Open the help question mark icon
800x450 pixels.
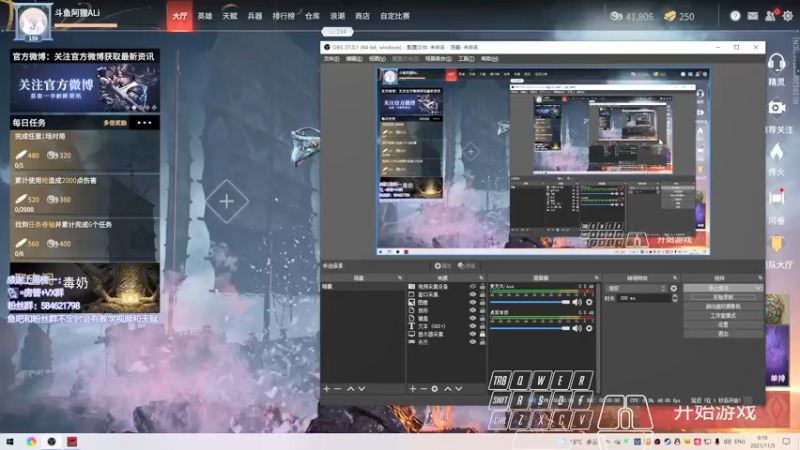[x=735, y=16]
